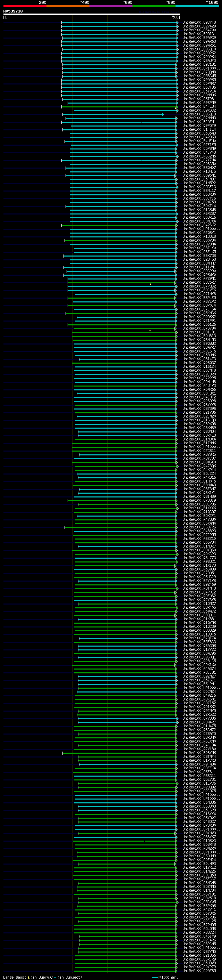Select label UniRef100_B6STQ5
This screenshot has width=222, height=980.
coord(199,88)
